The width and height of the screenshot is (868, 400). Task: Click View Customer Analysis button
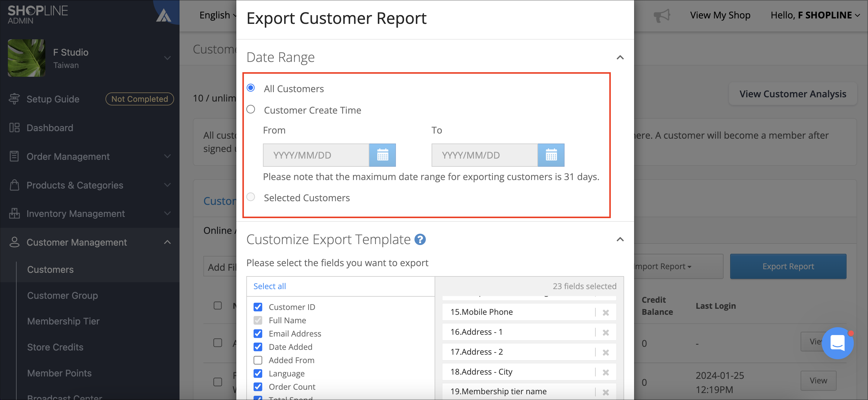pos(792,94)
